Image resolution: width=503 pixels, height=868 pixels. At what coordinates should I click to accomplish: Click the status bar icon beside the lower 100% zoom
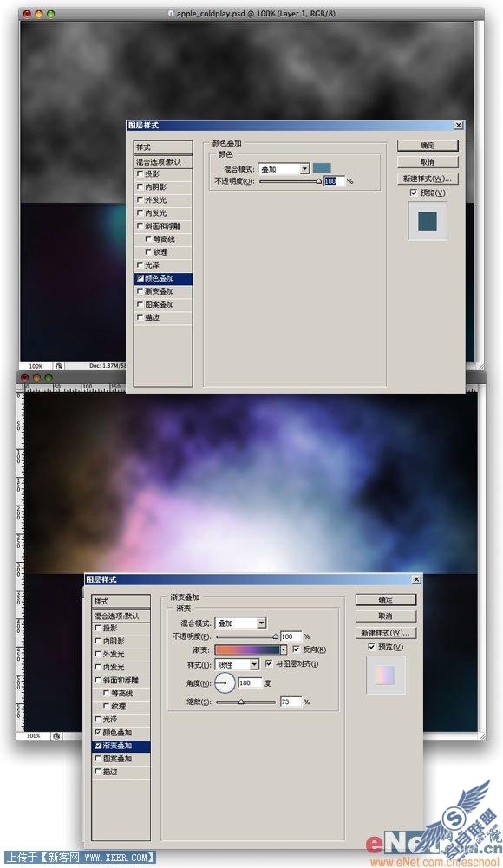pyautogui.click(x=56, y=735)
